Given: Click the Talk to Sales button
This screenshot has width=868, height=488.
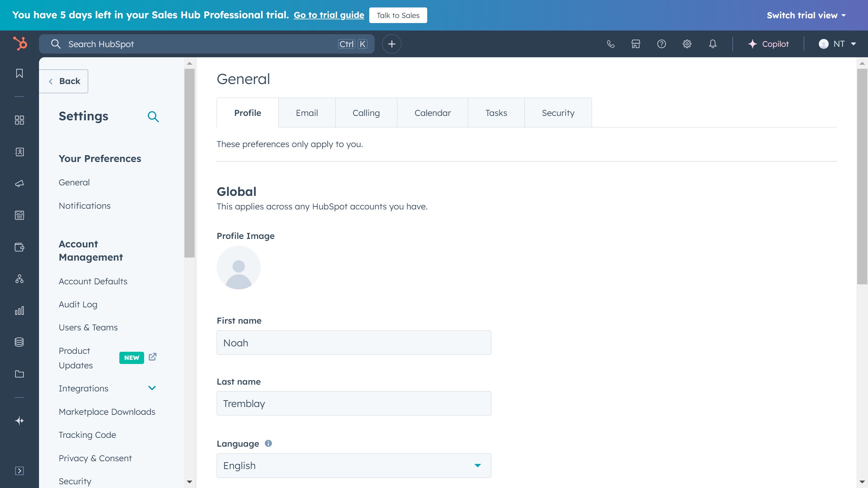Looking at the screenshot, I should (x=398, y=15).
